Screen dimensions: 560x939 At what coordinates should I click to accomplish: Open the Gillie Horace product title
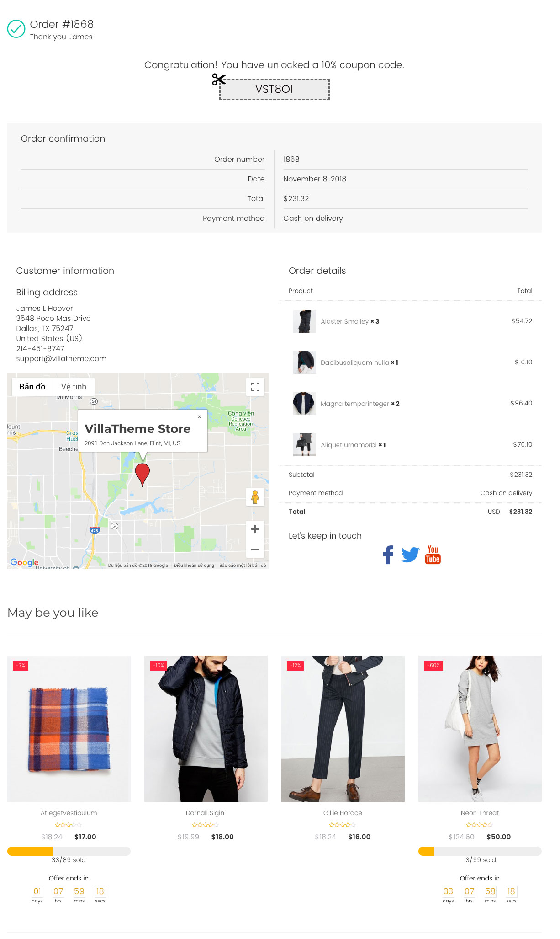click(x=343, y=813)
